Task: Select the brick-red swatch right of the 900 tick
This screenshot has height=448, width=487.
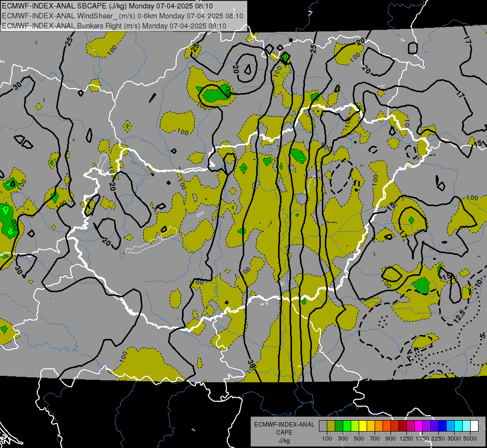Action: (395, 426)
